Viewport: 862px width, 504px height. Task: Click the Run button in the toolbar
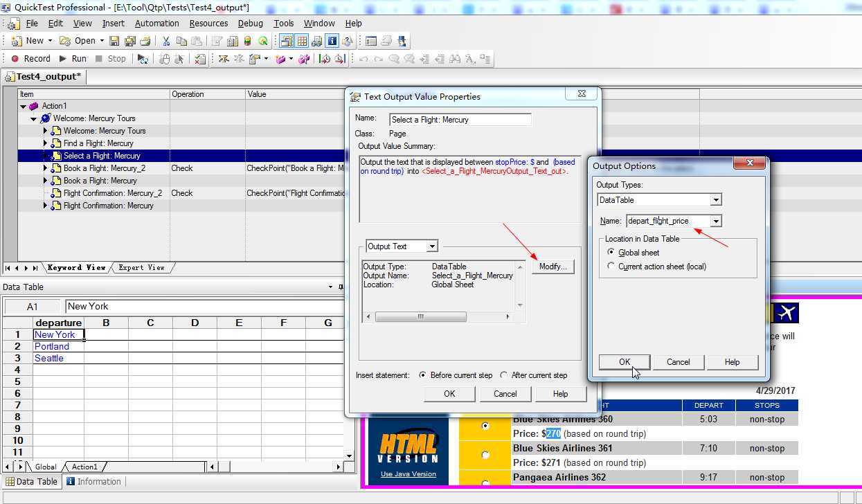coord(73,59)
